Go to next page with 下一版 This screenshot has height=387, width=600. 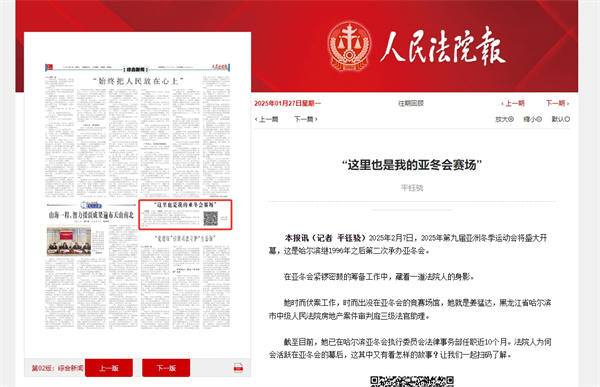[x=166, y=368]
